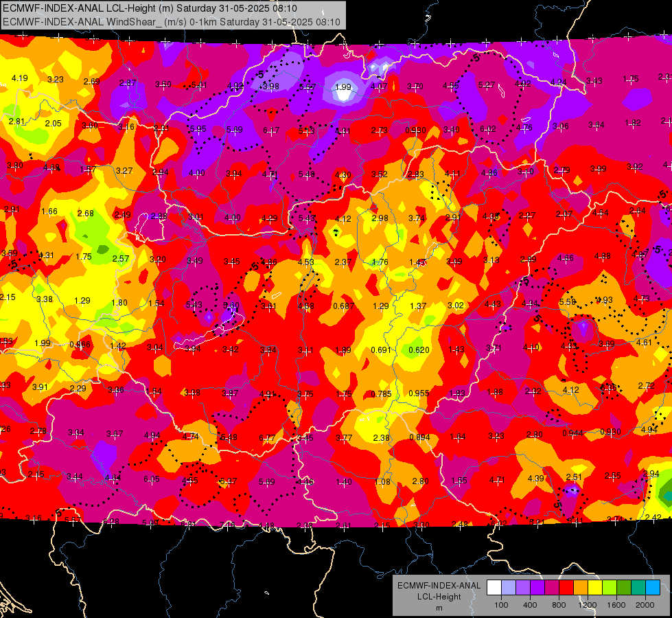The width and height of the screenshot is (672, 618).
Task: Click the teal legend swatch
Action: (638, 588)
